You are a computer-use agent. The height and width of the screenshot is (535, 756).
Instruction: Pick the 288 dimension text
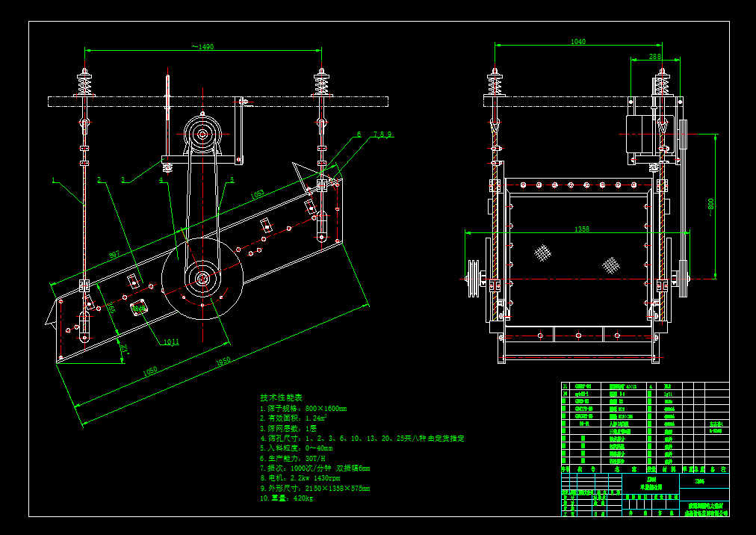[654, 57]
